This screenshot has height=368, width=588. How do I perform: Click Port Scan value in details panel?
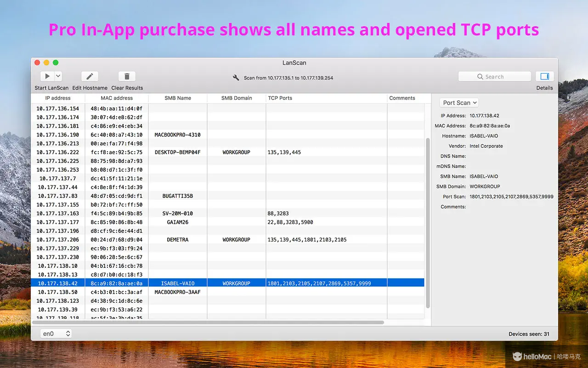click(x=511, y=196)
